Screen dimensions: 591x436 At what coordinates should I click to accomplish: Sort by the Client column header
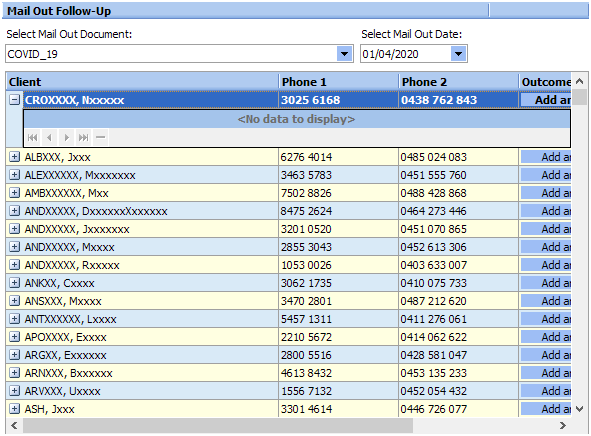point(142,82)
